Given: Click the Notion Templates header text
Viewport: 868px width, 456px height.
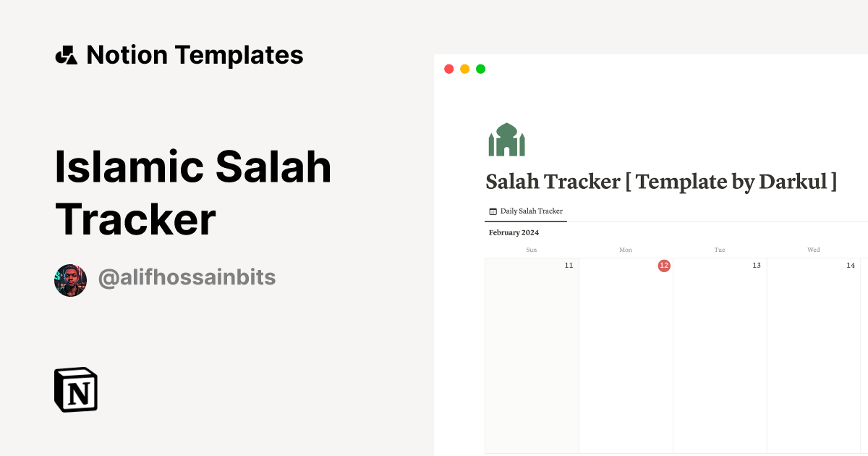Looking at the screenshot, I should [x=195, y=54].
